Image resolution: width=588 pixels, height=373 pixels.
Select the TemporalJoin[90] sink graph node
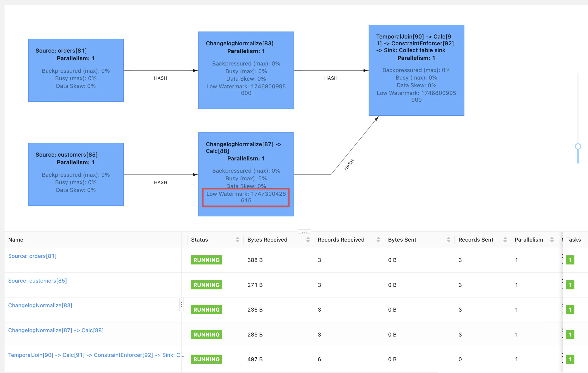[x=416, y=70]
